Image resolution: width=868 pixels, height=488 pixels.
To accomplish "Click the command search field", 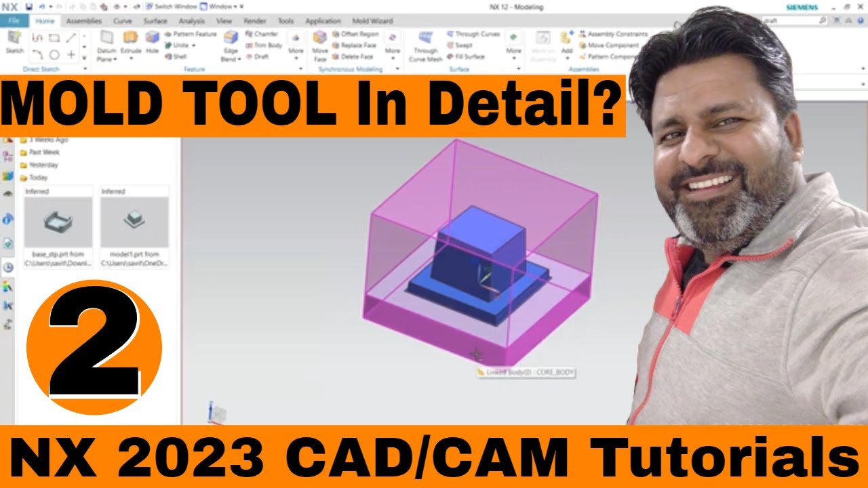I will tap(795, 21).
